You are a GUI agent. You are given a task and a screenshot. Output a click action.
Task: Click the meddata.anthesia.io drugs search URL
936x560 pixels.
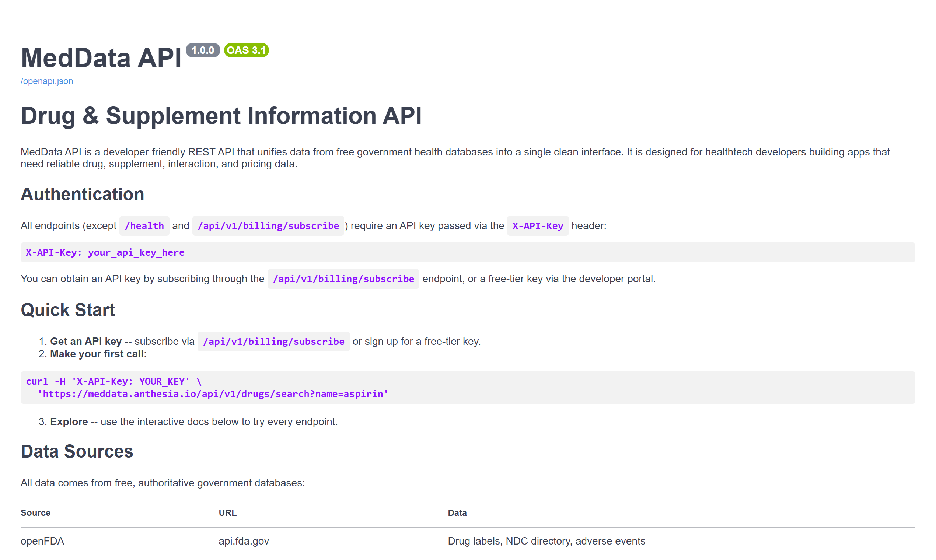[213, 394]
